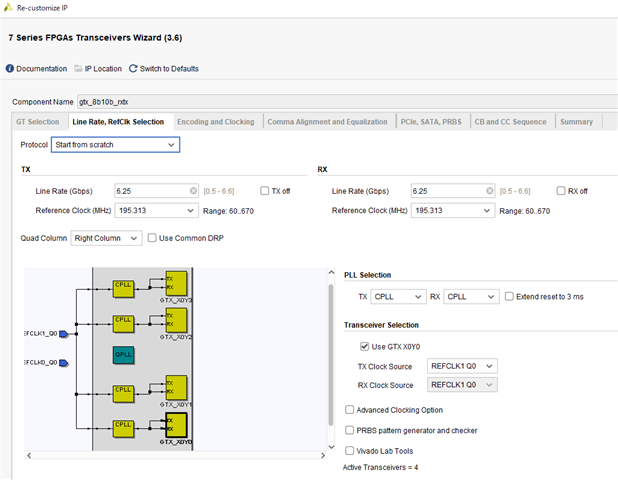Open Quad Column dropdown
This screenshot has width=618, height=480.
pos(106,238)
